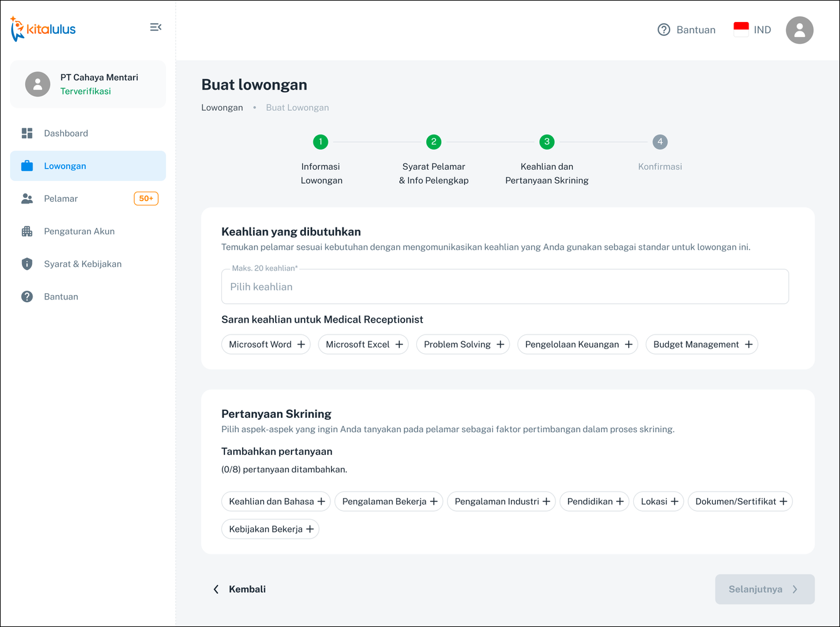Add the Problem Solving skill label
This screenshot has height=627, width=840.
coord(457,345)
